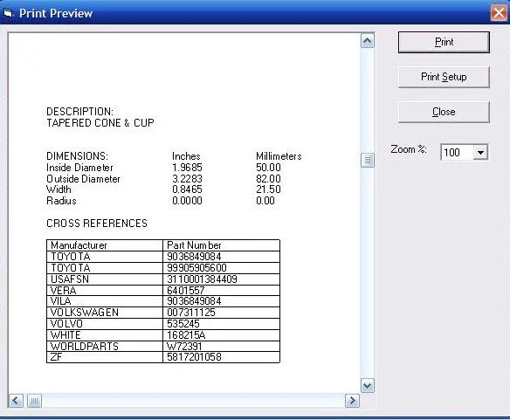Click the ZF part number 5817201058
Image resolution: width=510 pixels, height=420 pixels.
[194, 357]
